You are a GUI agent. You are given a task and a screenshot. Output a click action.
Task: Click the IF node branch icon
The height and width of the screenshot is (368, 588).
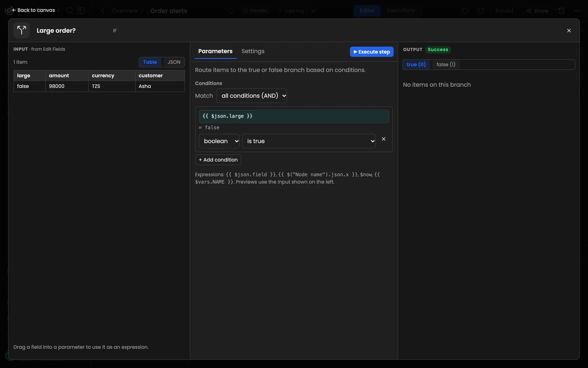[x=22, y=30]
